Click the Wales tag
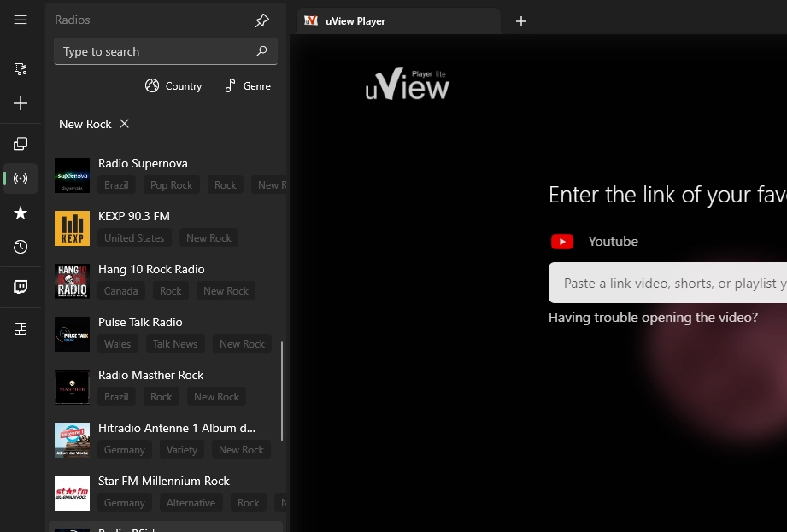Viewport: 787px width, 532px height. [117, 344]
